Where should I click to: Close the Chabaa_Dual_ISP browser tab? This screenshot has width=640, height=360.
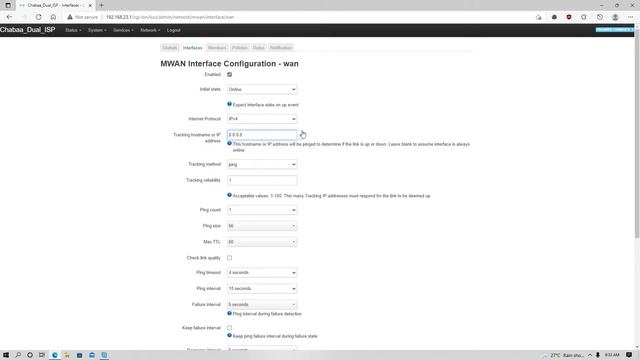click(90, 5)
